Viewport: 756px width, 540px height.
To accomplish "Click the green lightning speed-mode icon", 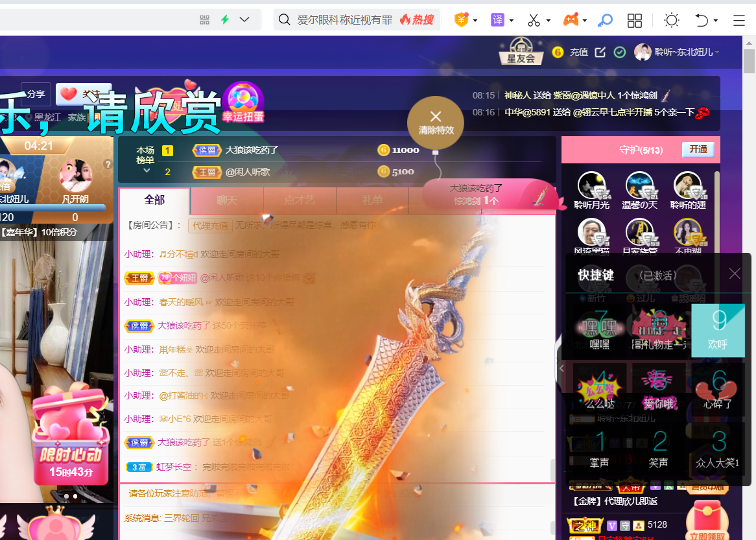I will (225, 19).
